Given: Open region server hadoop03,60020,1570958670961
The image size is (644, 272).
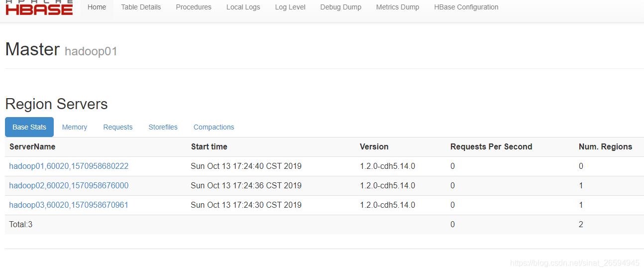Looking at the screenshot, I should (69, 205).
